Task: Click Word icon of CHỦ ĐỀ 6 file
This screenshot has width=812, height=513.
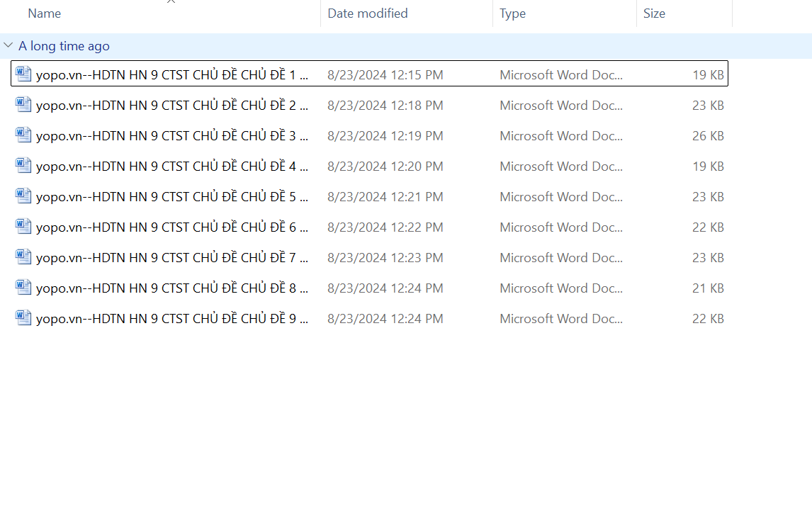Action: click(x=23, y=227)
